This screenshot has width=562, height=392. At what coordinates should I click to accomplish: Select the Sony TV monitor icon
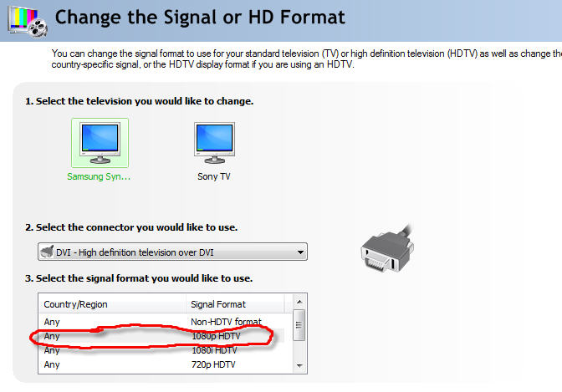coord(213,142)
